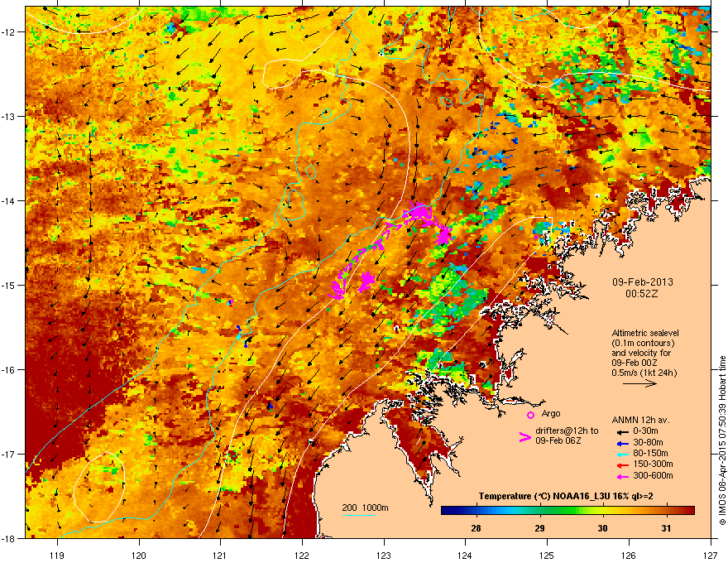
Task: Click the latitude axis label -14
Action: (9, 200)
